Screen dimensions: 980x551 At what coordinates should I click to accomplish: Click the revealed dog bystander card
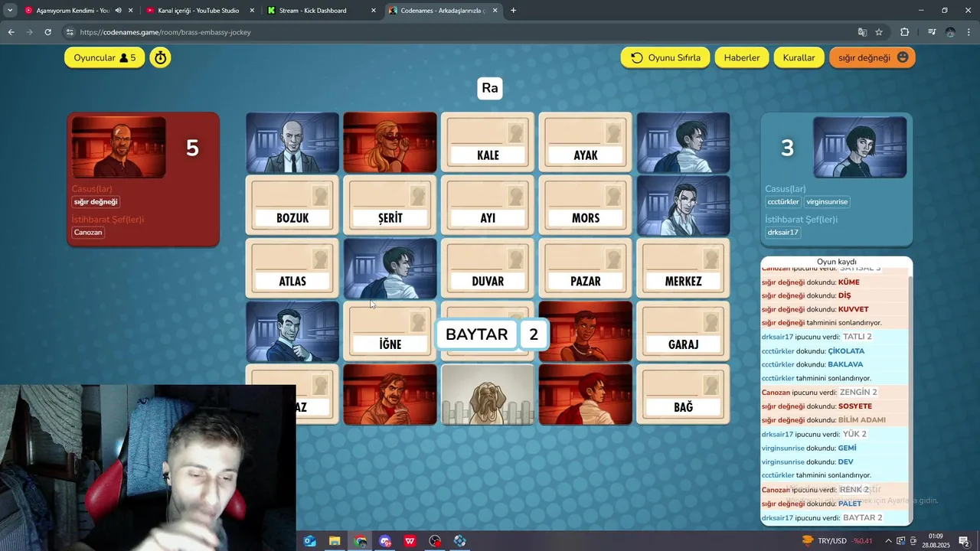488,394
